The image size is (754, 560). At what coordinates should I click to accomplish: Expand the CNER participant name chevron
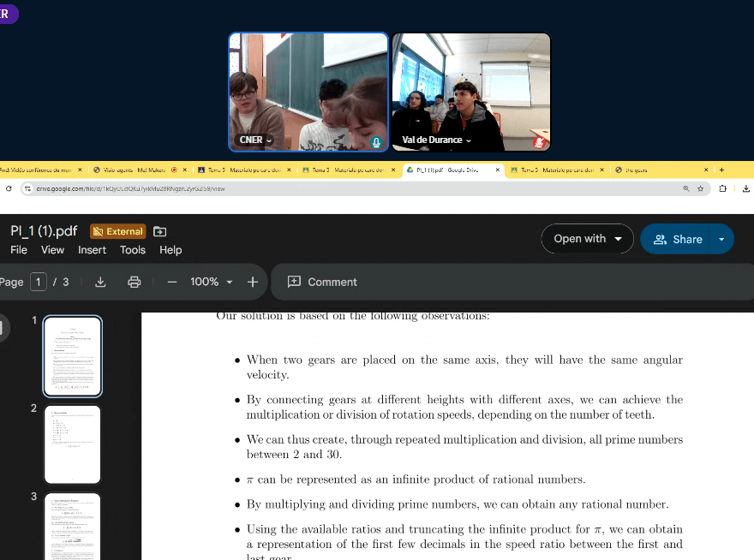[x=269, y=140]
